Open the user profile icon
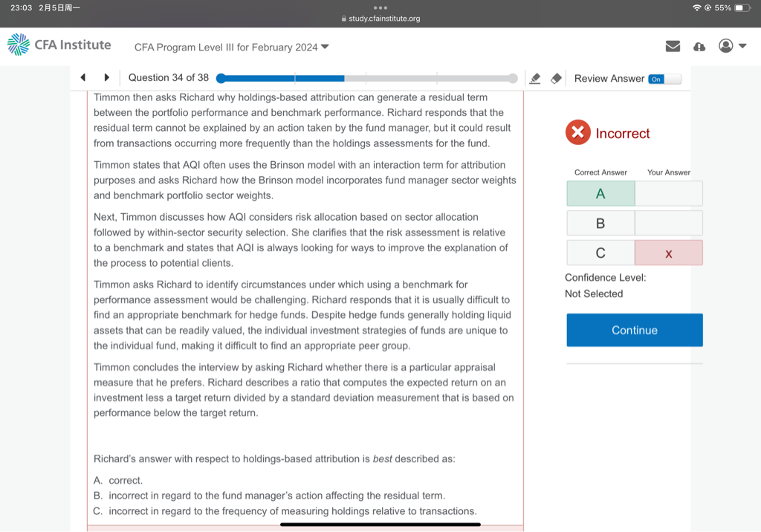This screenshot has width=761, height=532. [x=725, y=45]
